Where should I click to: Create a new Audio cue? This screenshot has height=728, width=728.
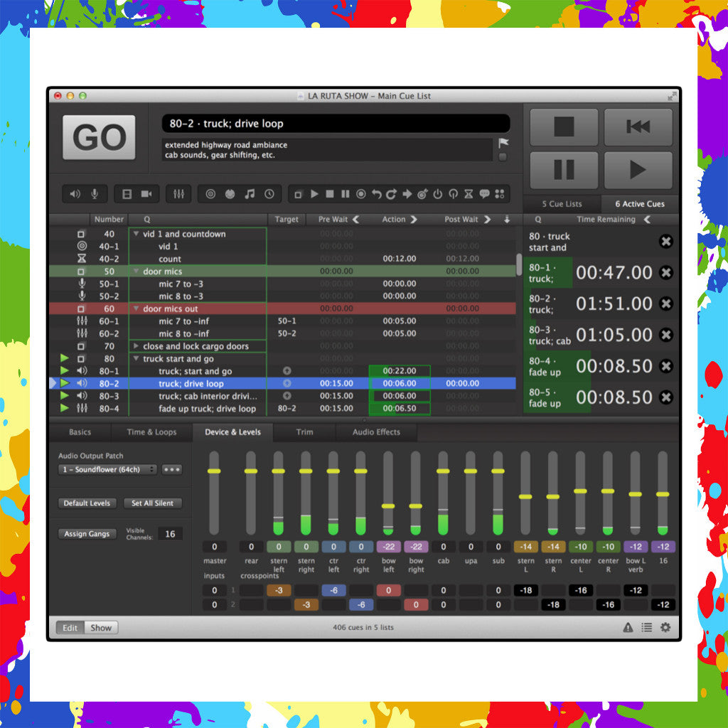point(75,193)
